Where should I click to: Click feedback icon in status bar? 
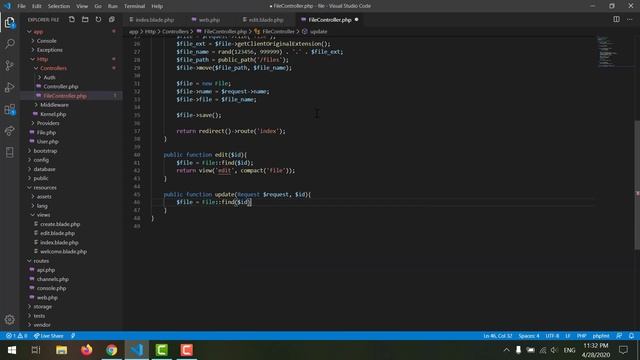619,336
